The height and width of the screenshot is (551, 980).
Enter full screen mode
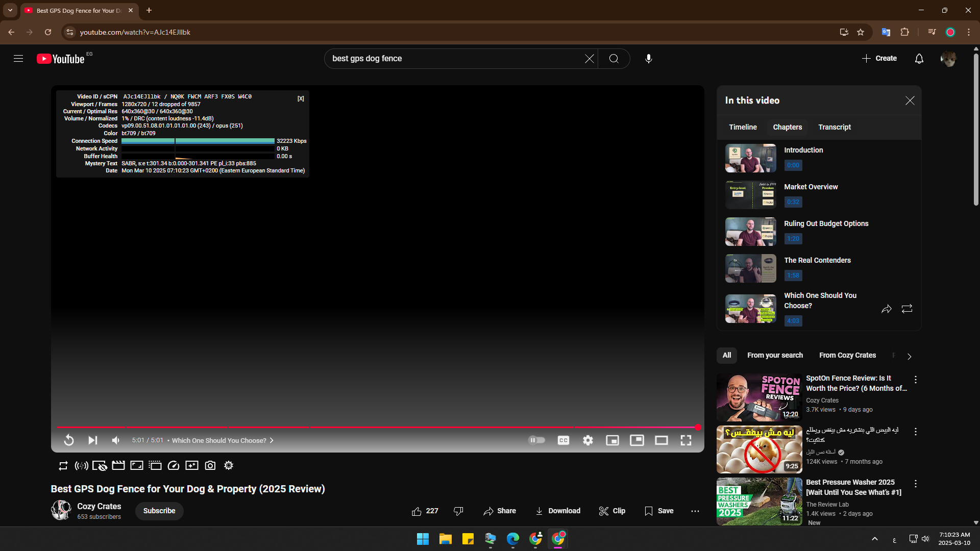click(686, 440)
